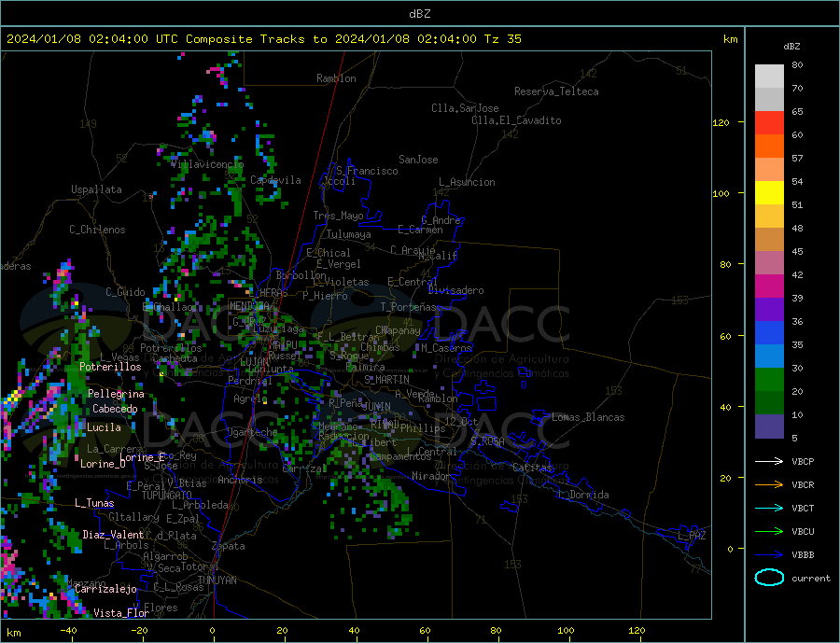Pick the dark blue 36 dBZ swatch
The image size is (840, 643).
click(x=769, y=333)
